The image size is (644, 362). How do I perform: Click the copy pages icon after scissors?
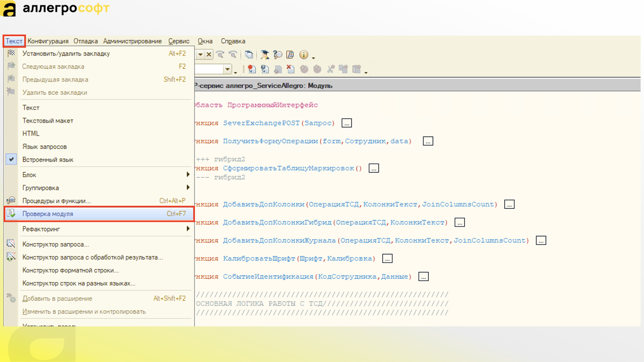click(x=343, y=69)
